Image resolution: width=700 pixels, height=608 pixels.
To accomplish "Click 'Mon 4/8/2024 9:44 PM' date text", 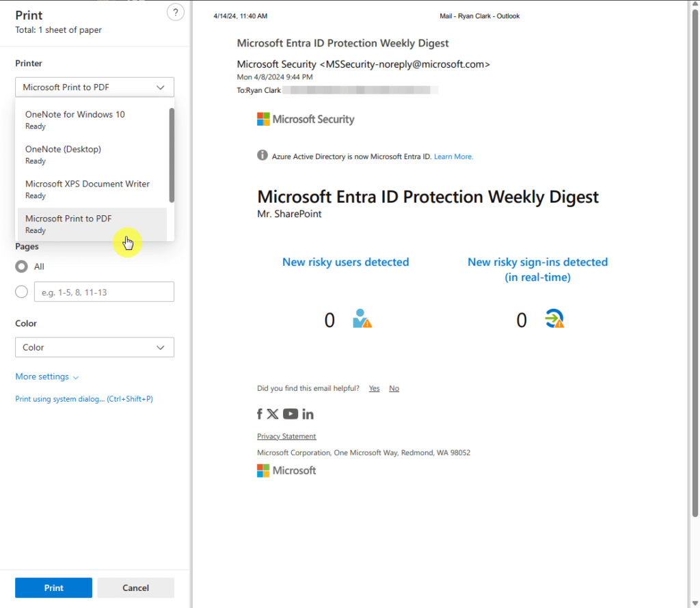I will [x=275, y=77].
